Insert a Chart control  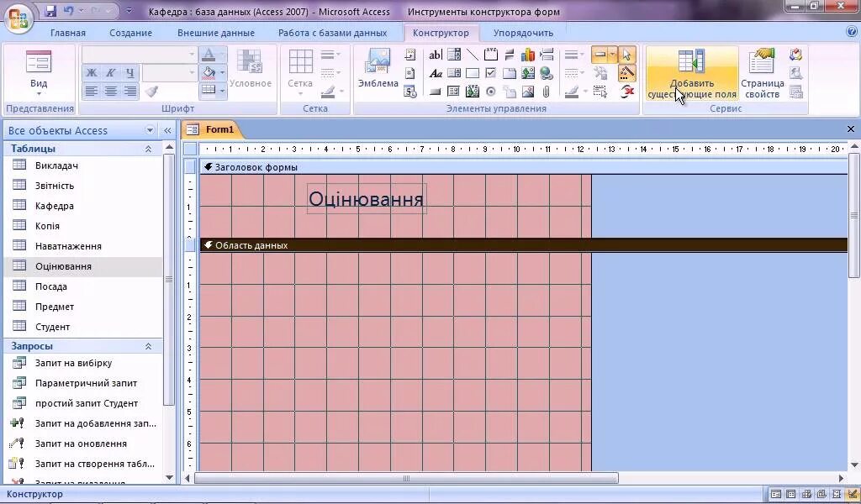pyautogui.click(x=528, y=55)
